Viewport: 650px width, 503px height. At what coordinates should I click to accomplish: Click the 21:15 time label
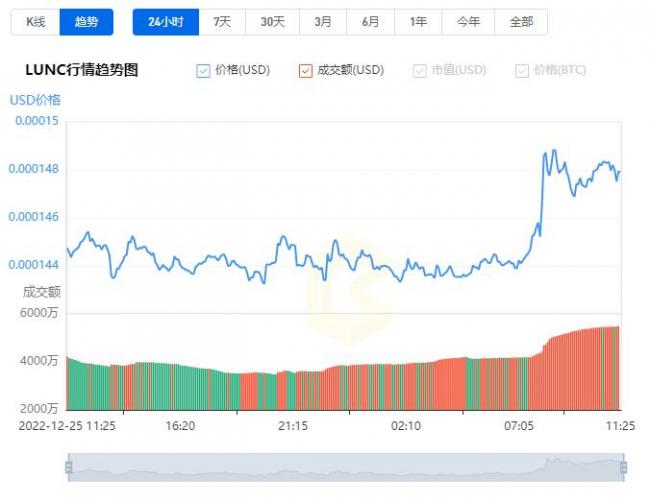pyautogui.click(x=293, y=426)
